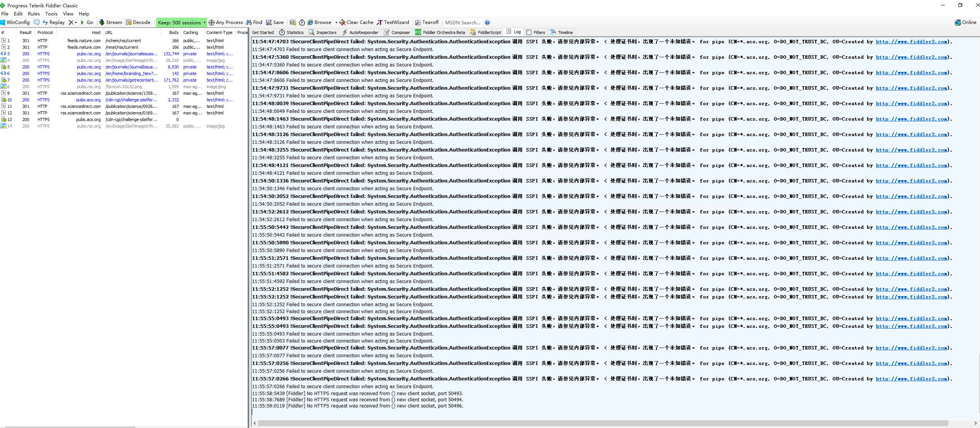
Task: Expand the Keep 500 sessions dropdown
Action: (204, 22)
